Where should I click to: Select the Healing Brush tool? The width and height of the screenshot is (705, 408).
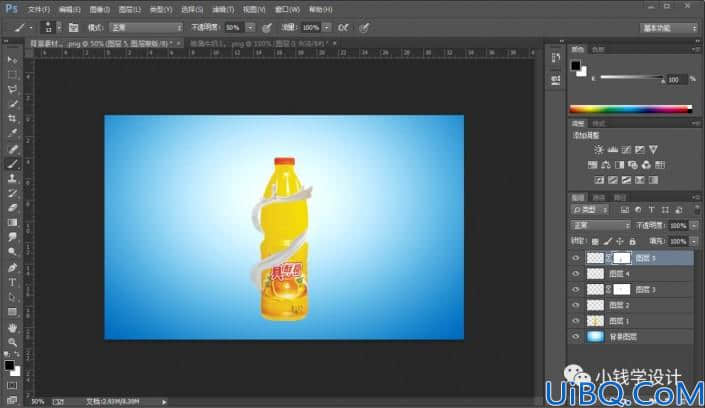12,149
